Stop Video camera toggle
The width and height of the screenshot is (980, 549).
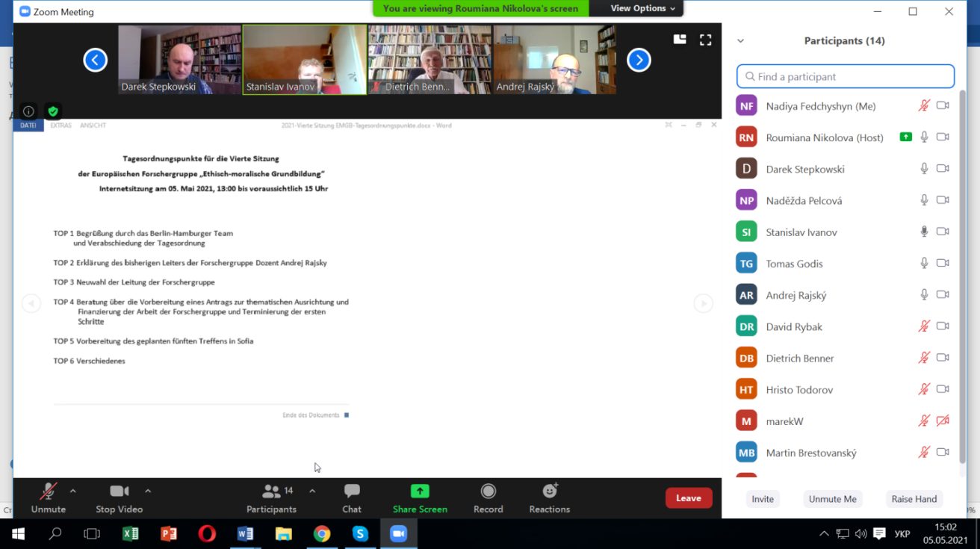click(x=119, y=497)
